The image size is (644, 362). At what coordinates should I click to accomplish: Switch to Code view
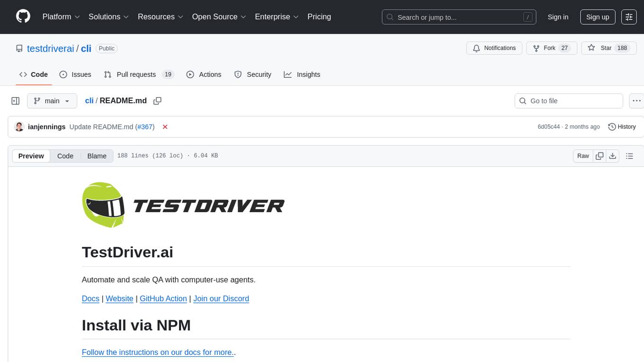[x=65, y=156]
